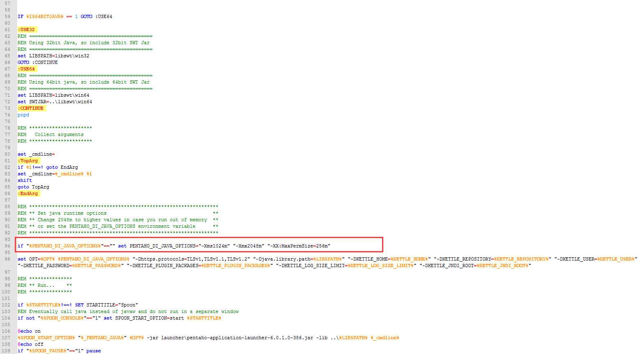Screen dimensions: 644x354
Task: Click the -Dhttps.protocols=TLSv1,TLSv1.1,TLSv1.2 option
Action: tap(191, 259)
